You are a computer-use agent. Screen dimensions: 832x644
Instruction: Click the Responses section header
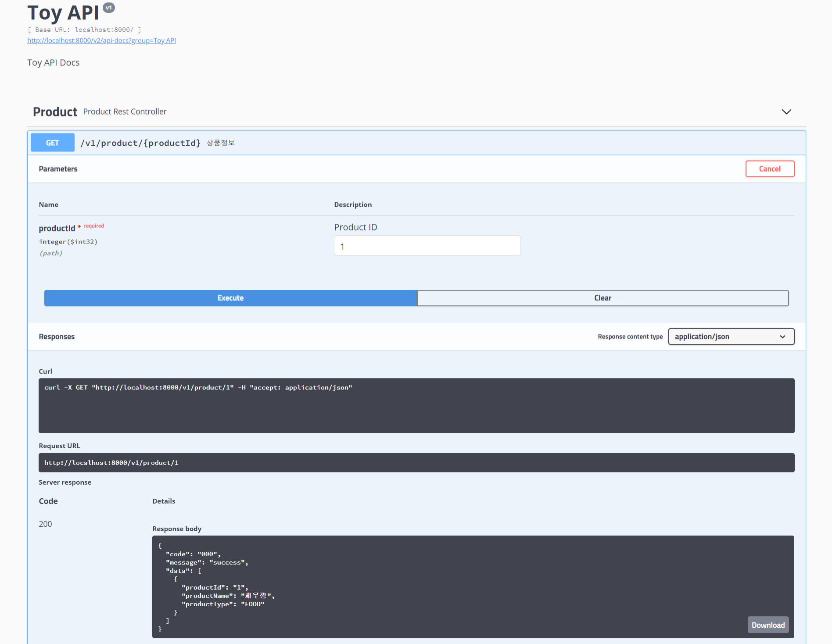[57, 337]
